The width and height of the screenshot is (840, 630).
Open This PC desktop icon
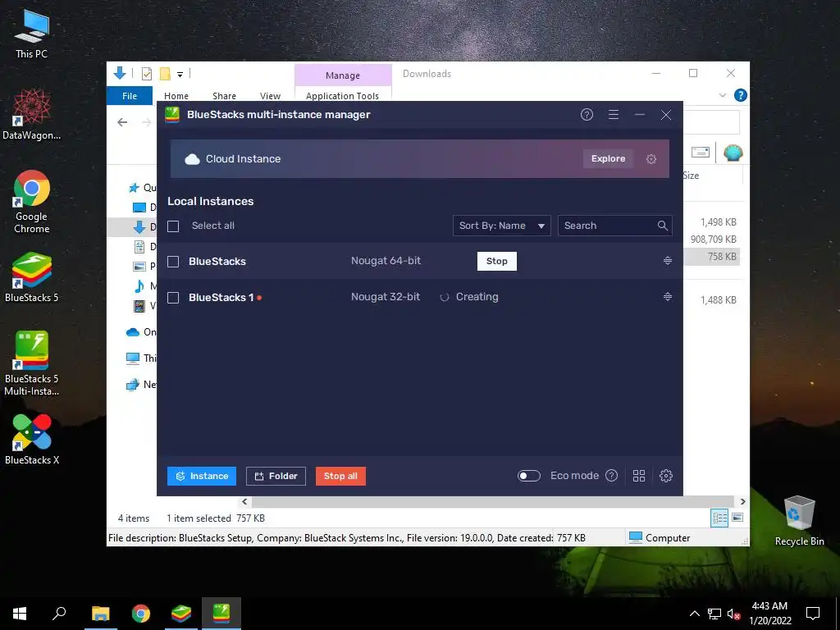pyautogui.click(x=32, y=34)
